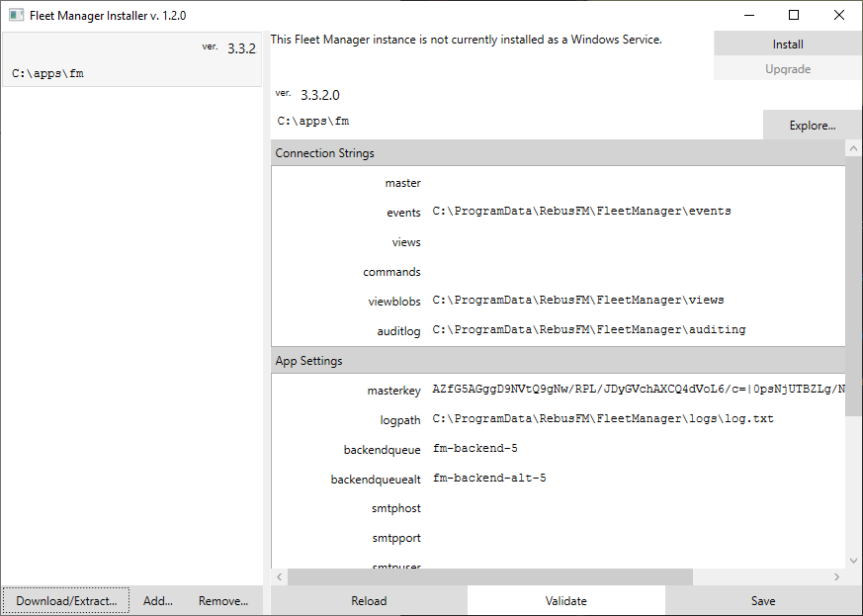Click the views connection string field
Screen dimensions: 863x616
pyautogui.click(x=638, y=241)
